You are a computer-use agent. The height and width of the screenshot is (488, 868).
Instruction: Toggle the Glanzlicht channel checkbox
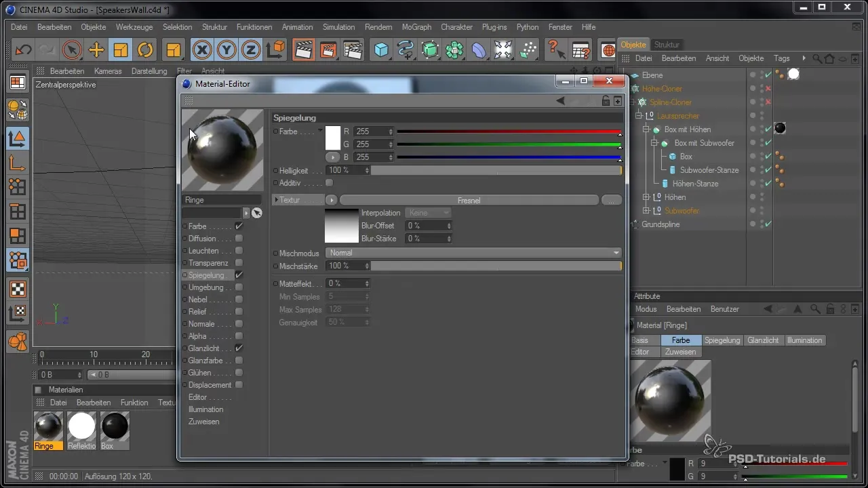point(239,348)
